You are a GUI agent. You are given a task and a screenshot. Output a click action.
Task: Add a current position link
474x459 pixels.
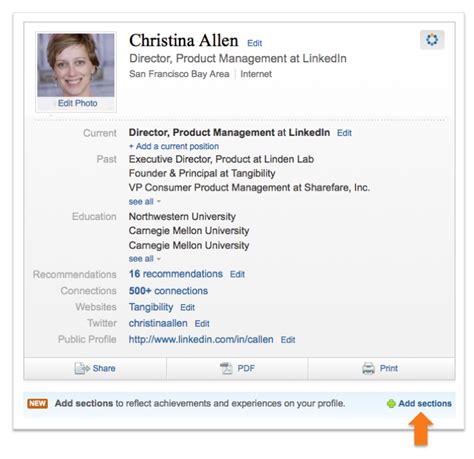pyautogui.click(x=174, y=146)
